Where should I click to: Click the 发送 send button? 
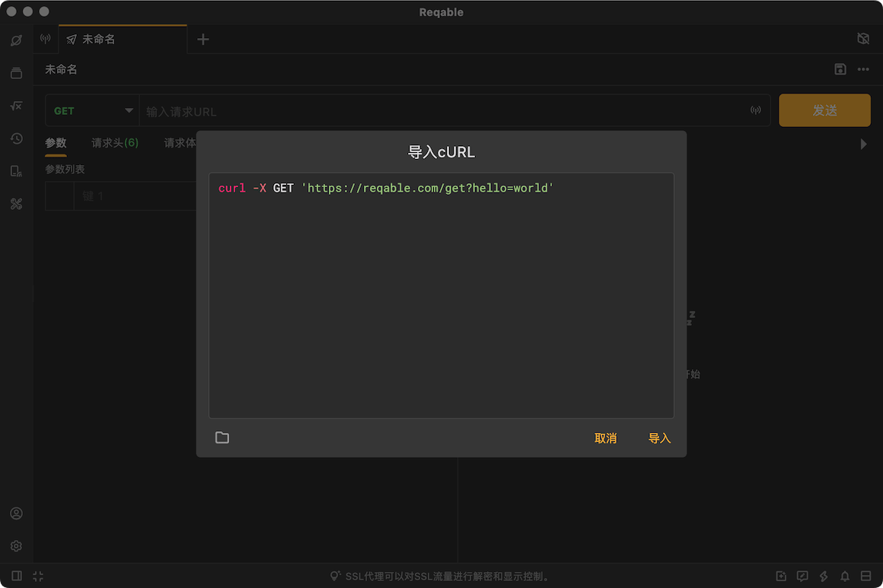(824, 110)
